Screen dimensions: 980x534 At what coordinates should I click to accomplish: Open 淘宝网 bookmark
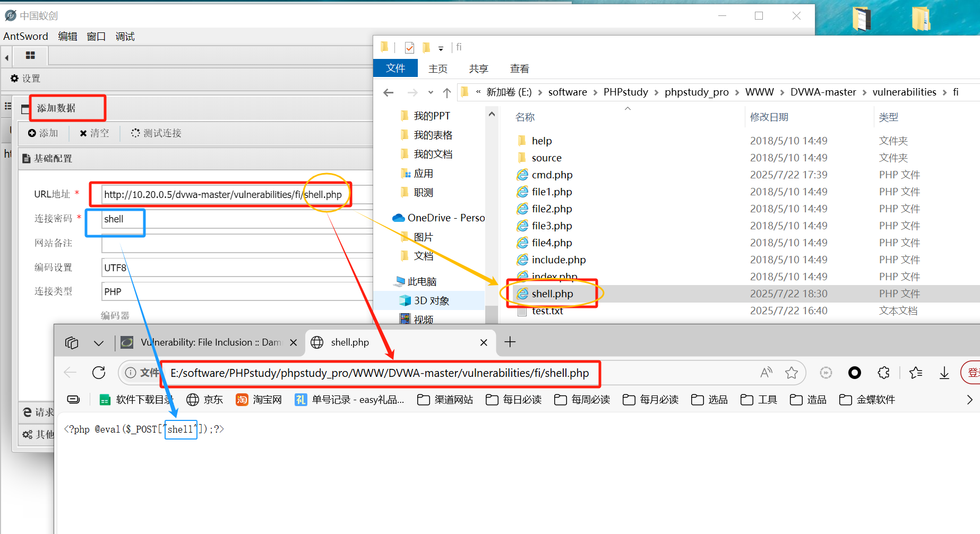coord(259,400)
